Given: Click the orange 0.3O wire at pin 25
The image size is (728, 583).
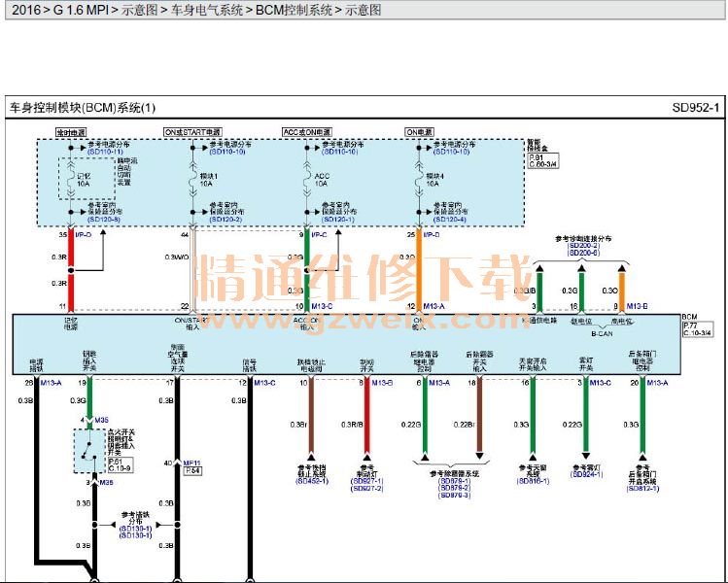Looking at the screenshot, I should point(419,269).
